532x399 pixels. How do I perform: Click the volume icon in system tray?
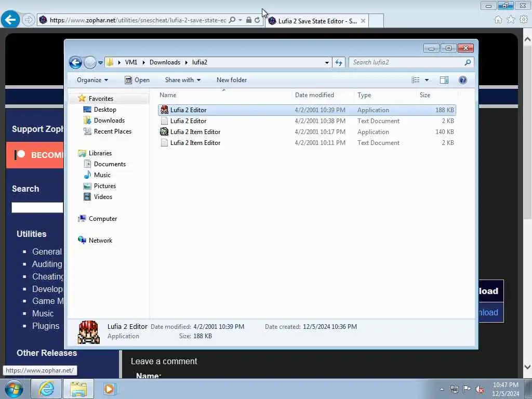click(480, 390)
